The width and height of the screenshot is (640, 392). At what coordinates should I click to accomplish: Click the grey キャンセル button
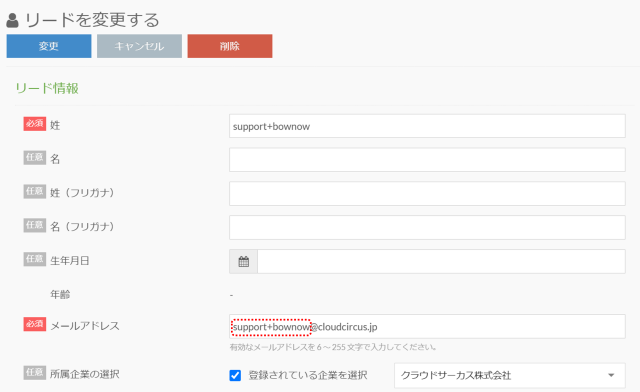click(139, 46)
